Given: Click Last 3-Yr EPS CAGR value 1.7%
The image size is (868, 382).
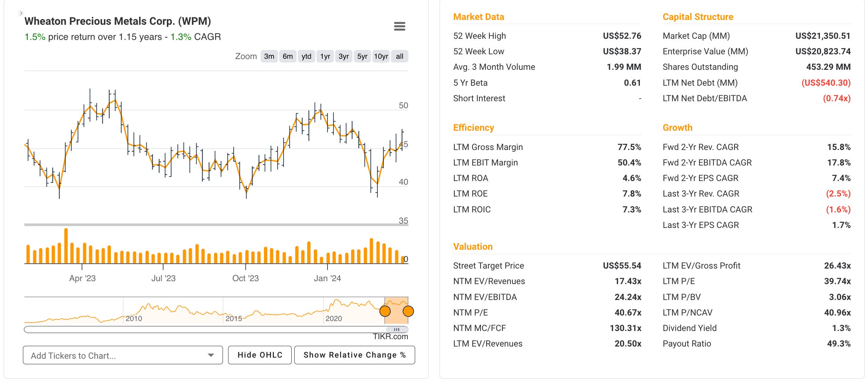Looking at the screenshot, I should click(841, 225).
